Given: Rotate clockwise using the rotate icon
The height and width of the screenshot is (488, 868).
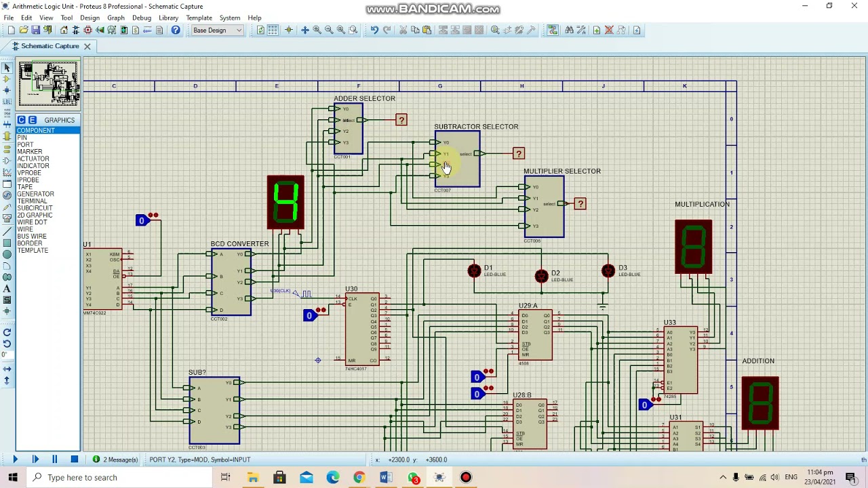Looking at the screenshot, I should tap(7, 332).
